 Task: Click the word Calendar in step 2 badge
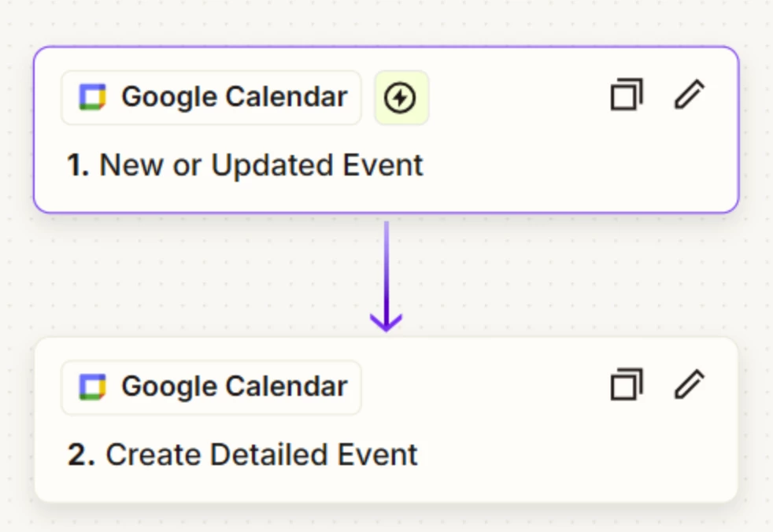point(287,386)
